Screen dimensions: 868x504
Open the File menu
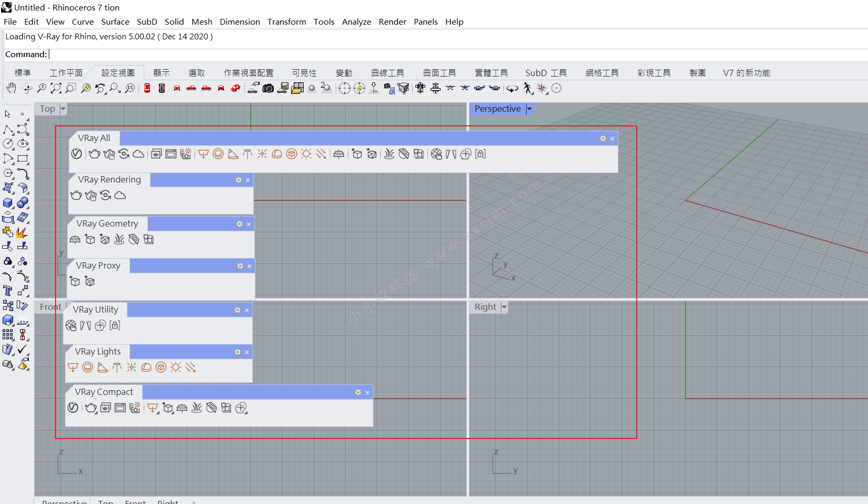pos(10,22)
